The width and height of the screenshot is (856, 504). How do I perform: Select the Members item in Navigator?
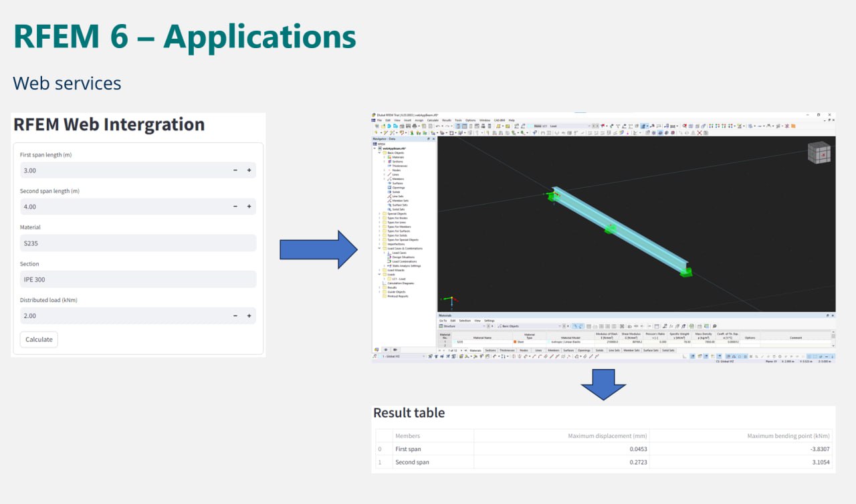tap(398, 179)
